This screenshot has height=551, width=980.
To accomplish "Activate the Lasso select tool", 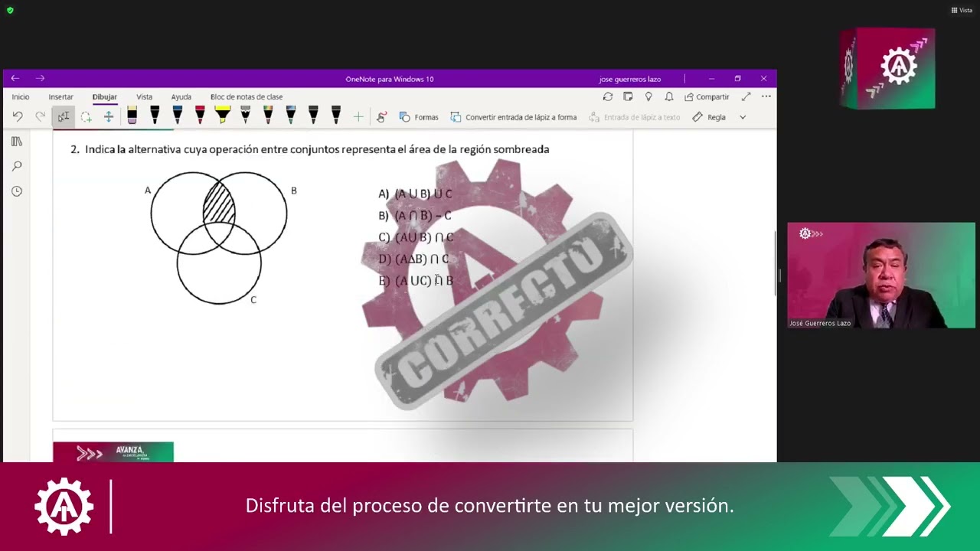I will point(86,117).
